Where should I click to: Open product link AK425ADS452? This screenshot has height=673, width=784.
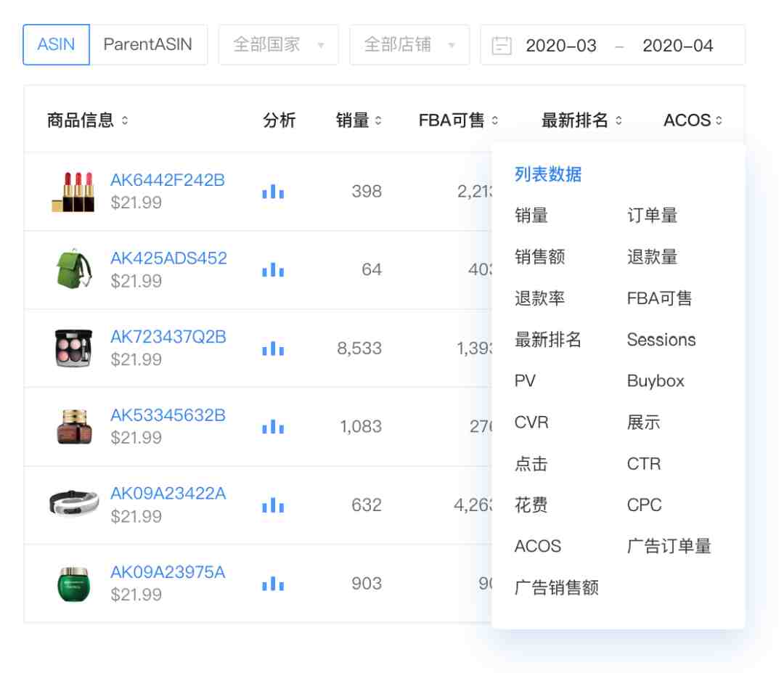tap(168, 258)
